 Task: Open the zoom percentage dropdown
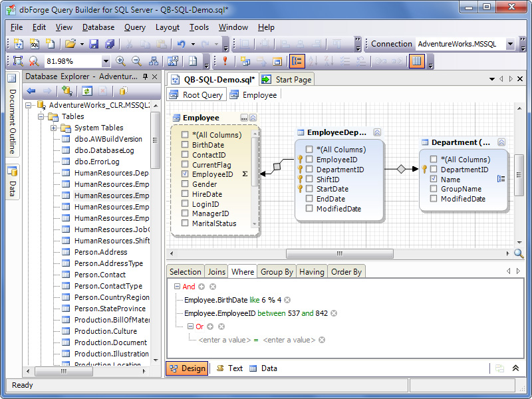(106, 61)
